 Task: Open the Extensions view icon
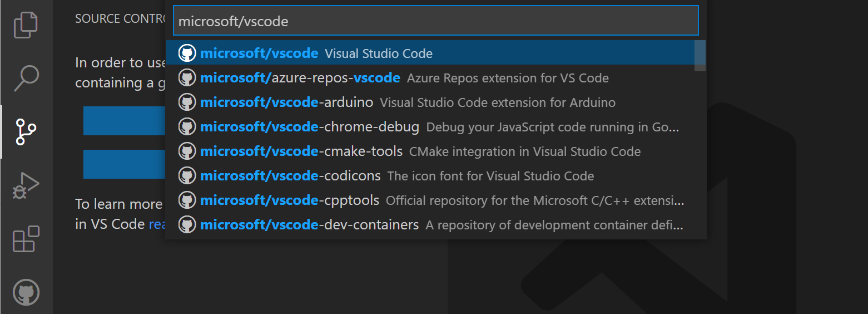tap(26, 239)
